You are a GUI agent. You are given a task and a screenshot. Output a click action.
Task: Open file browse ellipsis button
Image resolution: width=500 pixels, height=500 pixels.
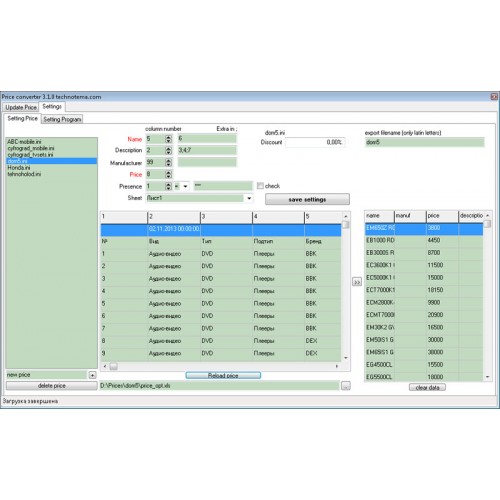point(346,386)
